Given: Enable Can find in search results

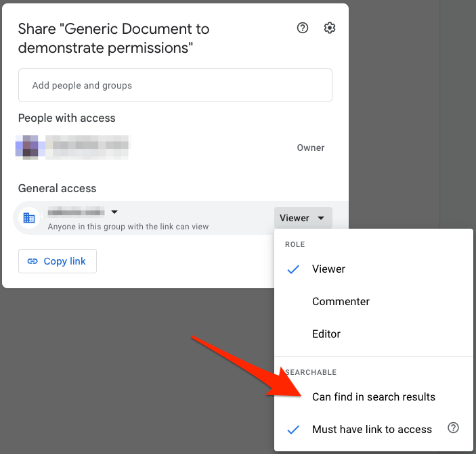Looking at the screenshot, I should [x=373, y=397].
